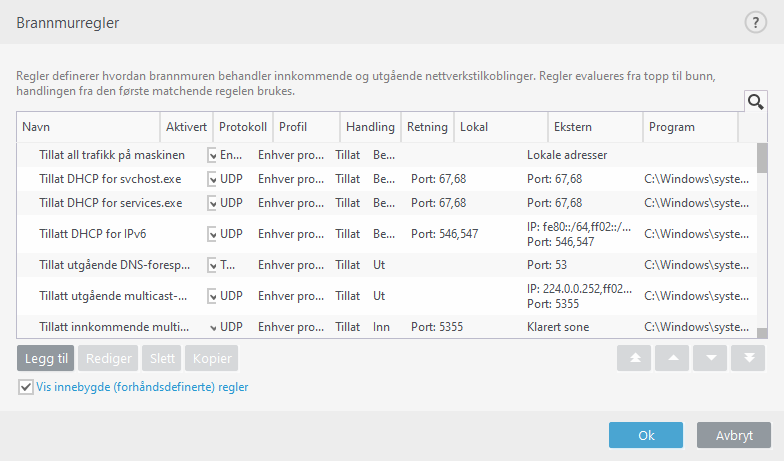Cancel with the Avbryt button
Viewport: 784px width, 461px height.
click(734, 435)
